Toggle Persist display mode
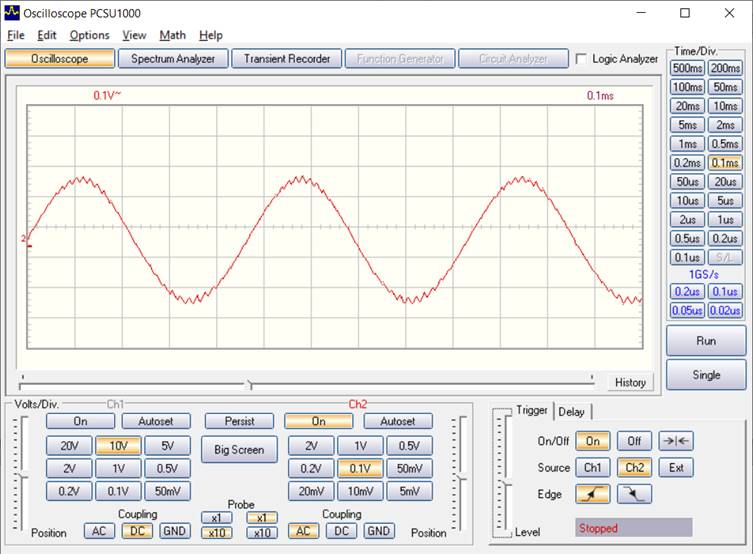This screenshot has width=753, height=554. [239, 421]
